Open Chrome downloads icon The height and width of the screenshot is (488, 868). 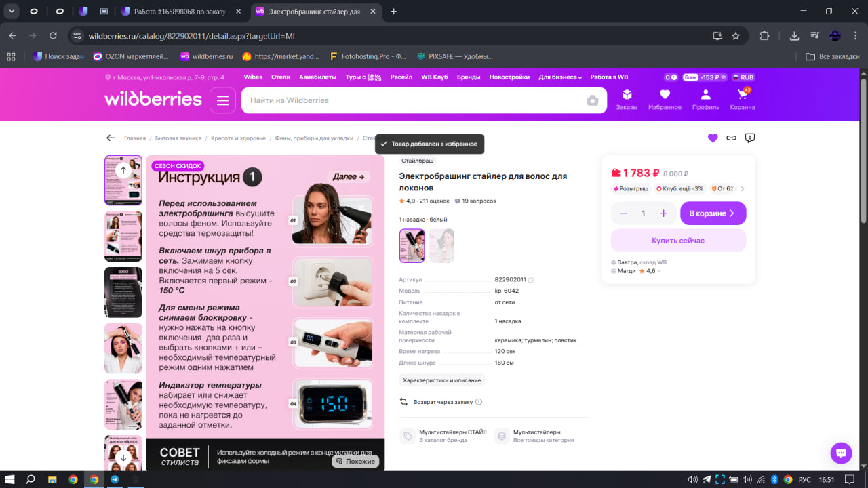pos(795,36)
